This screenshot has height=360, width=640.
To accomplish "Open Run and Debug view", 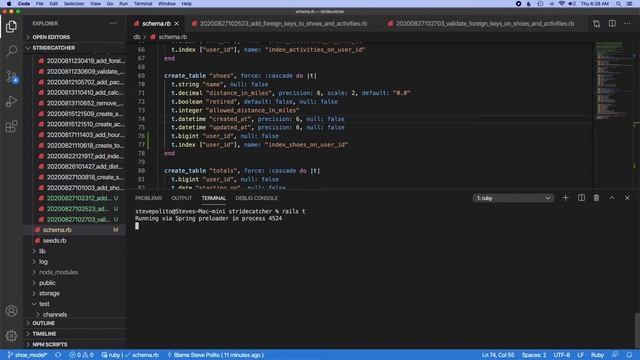I will pyautogui.click(x=11, y=101).
